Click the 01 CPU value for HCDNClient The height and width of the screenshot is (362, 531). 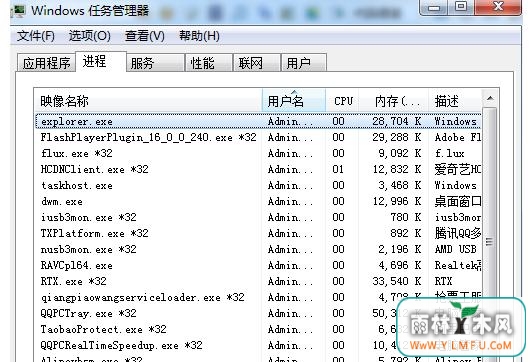(338, 169)
